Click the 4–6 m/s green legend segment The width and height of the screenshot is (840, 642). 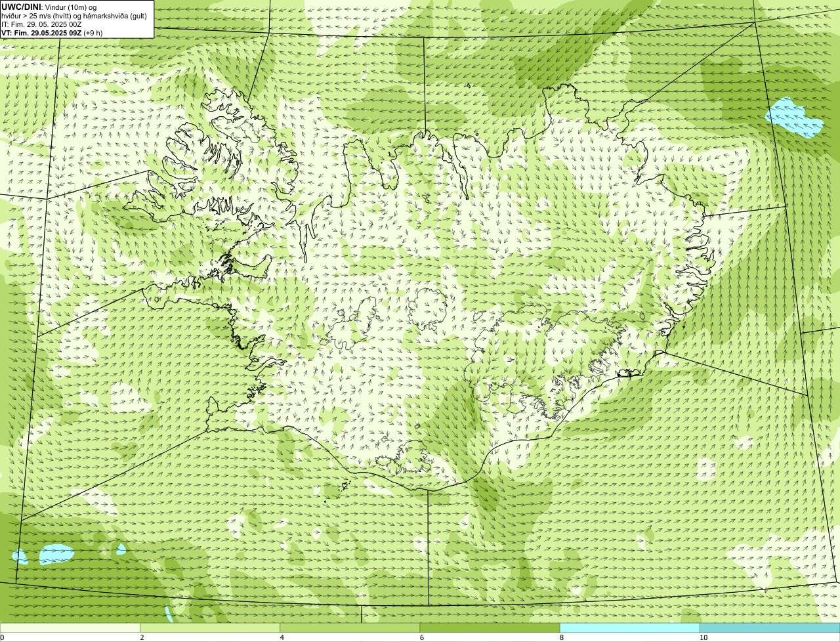pyautogui.click(x=350, y=628)
